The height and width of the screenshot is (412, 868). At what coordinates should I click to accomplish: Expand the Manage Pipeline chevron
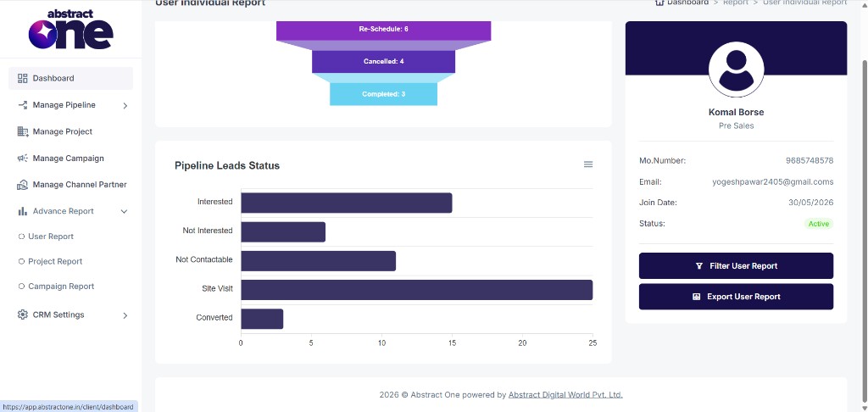pos(125,105)
